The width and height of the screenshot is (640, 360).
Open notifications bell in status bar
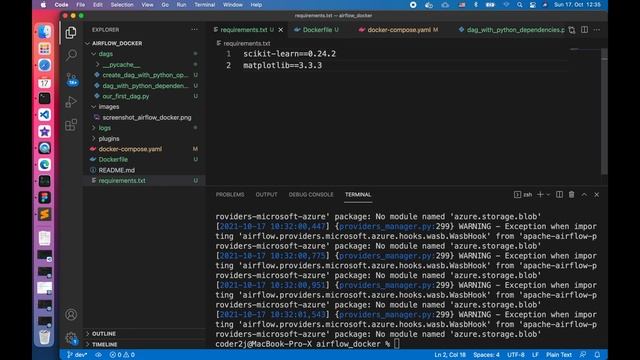point(597,355)
